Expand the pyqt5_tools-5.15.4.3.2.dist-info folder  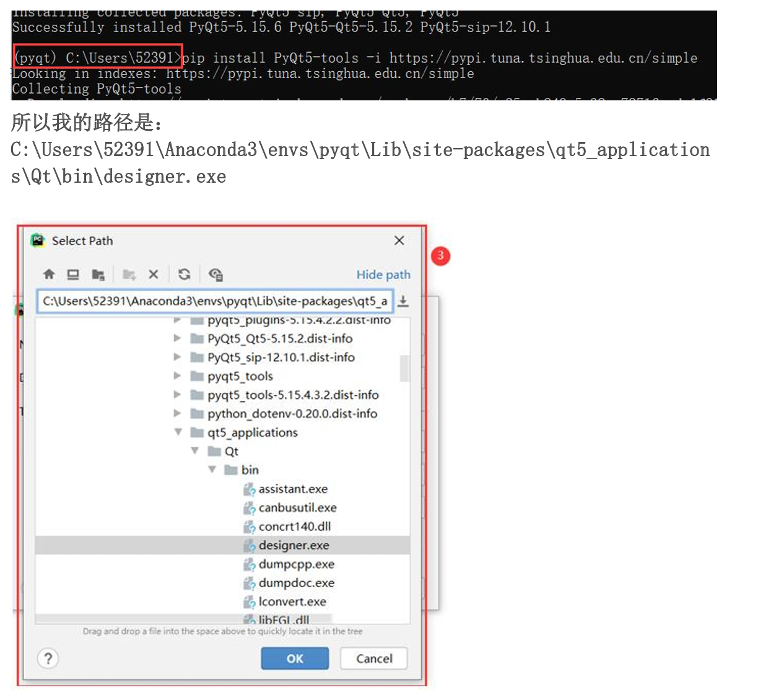coord(178,395)
